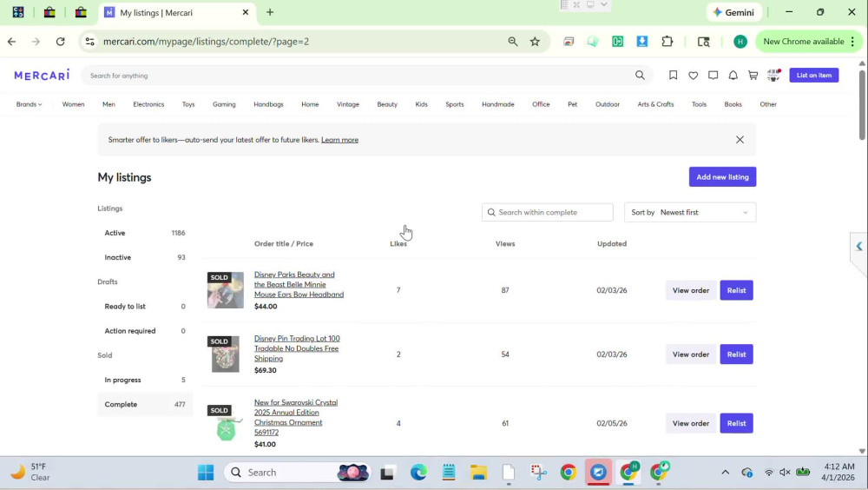
Task: Open File Explorer from taskbar
Action: point(479,473)
